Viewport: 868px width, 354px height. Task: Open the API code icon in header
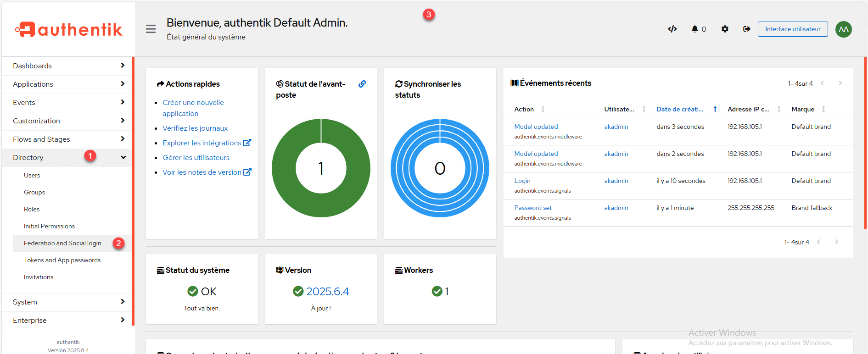coord(672,29)
